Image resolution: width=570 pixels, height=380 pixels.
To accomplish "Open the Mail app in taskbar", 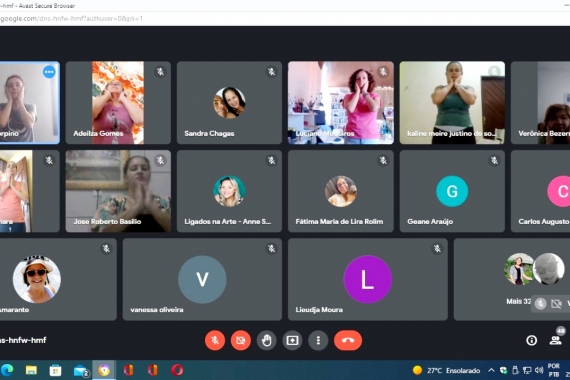I will click(80, 370).
